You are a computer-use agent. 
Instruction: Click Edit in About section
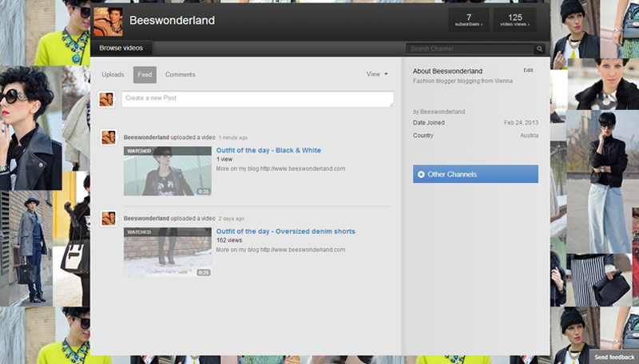coord(528,70)
